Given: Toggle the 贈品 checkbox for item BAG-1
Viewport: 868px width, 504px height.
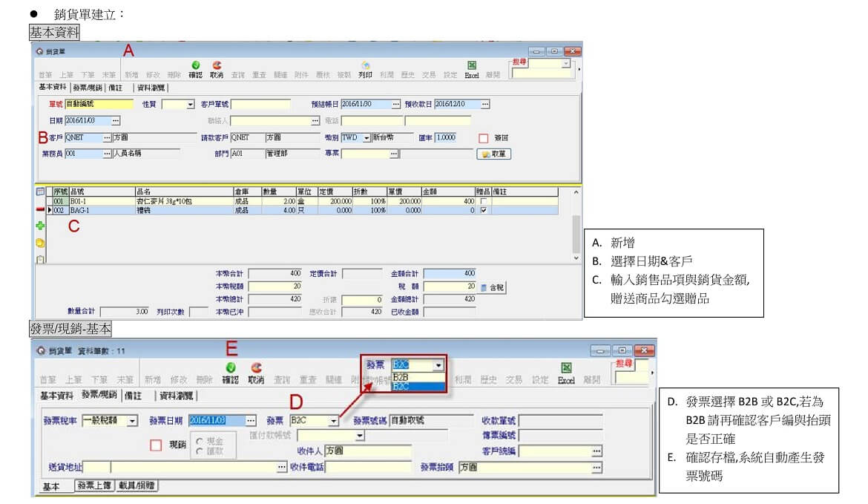Looking at the screenshot, I should [484, 211].
